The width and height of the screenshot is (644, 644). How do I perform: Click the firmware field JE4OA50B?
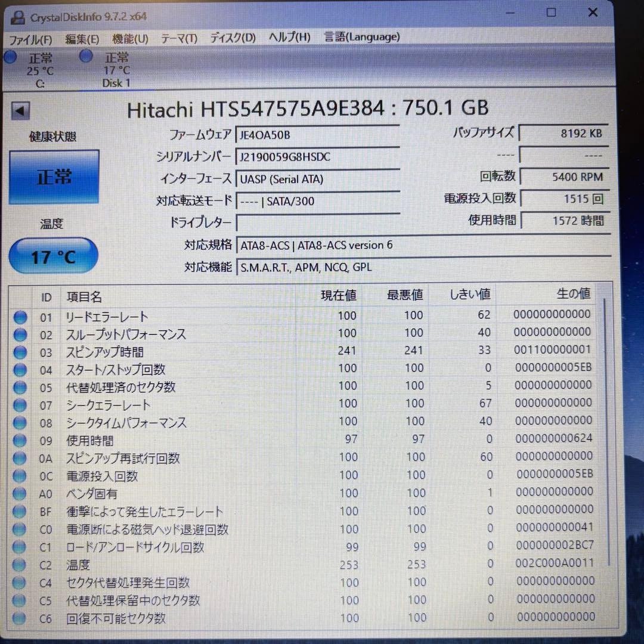point(317,134)
